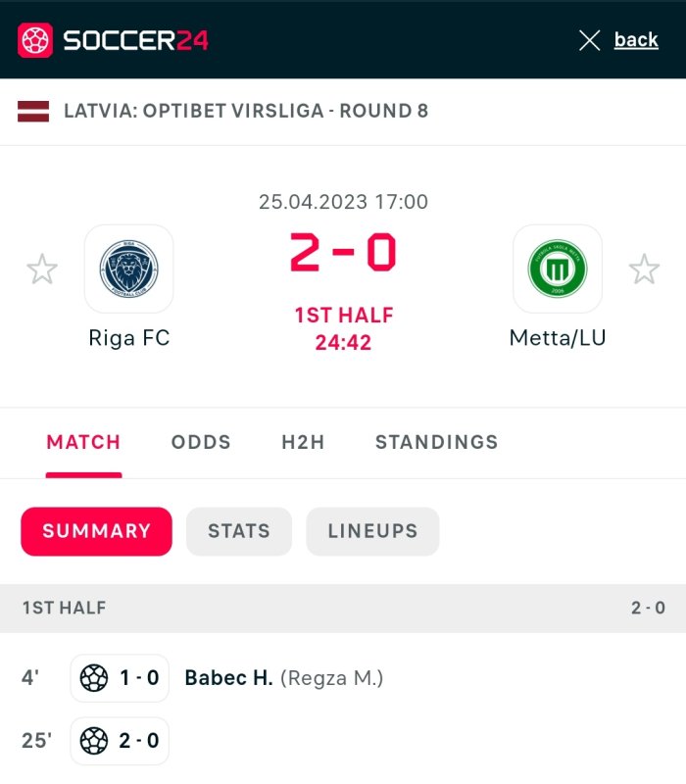Click the Riga FC club crest

pyautogui.click(x=128, y=269)
